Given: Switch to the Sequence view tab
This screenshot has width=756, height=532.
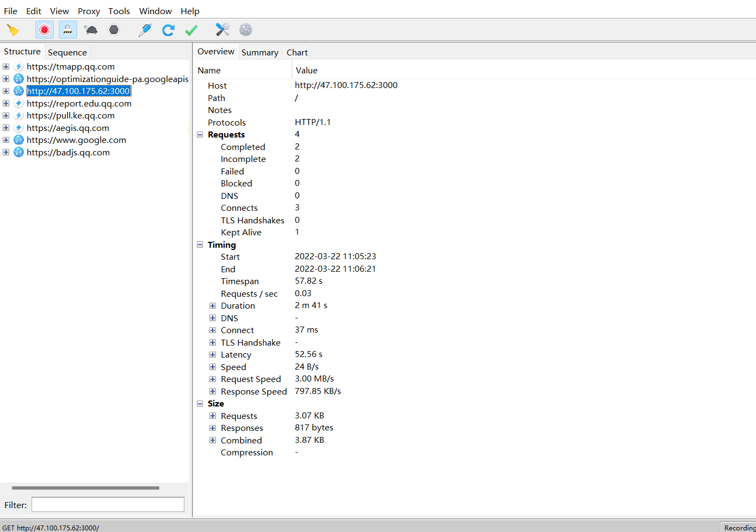Looking at the screenshot, I should click(x=67, y=52).
